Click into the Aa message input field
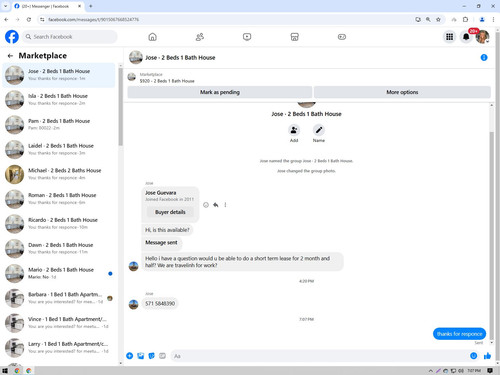Viewport: 500px width, 375px height. click(318, 356)
